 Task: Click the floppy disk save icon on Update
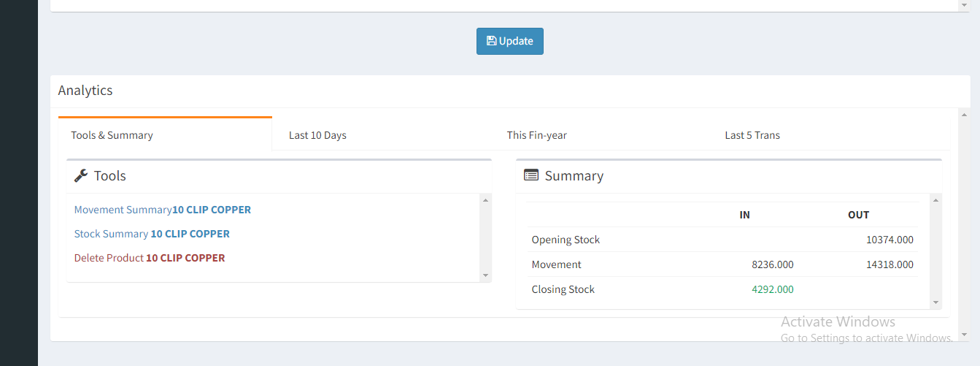pos(492,41)
